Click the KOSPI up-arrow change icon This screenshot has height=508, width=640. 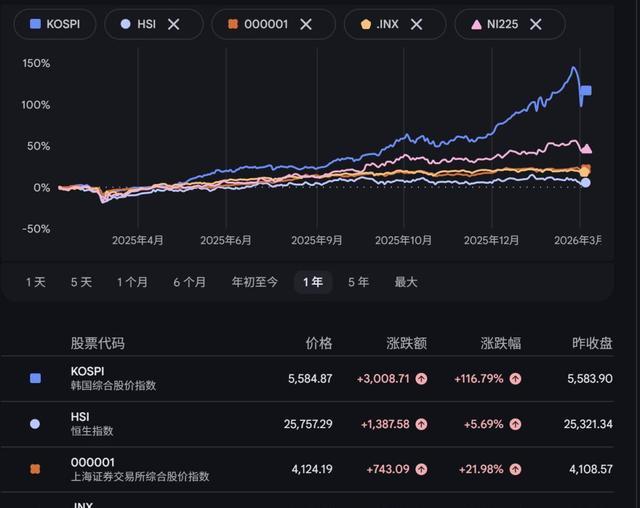pyautogui.click(x=420, y=379)
